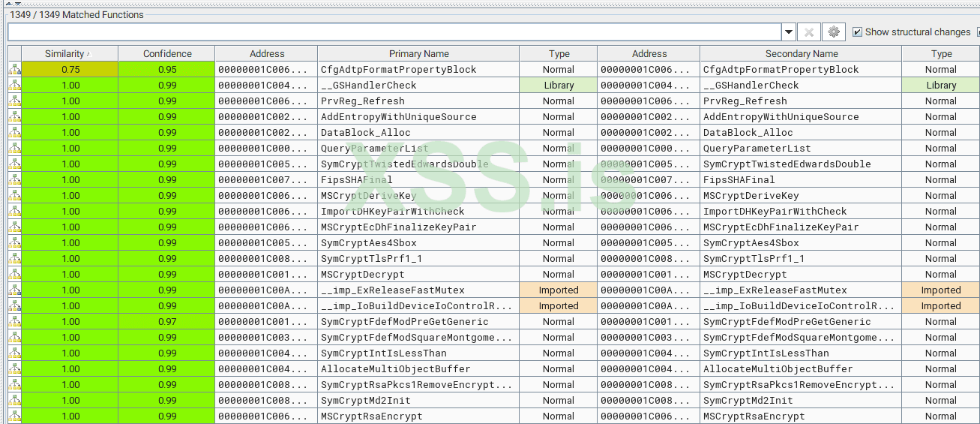Click the row icon for MSCryptDecrypt

point(14,275)
